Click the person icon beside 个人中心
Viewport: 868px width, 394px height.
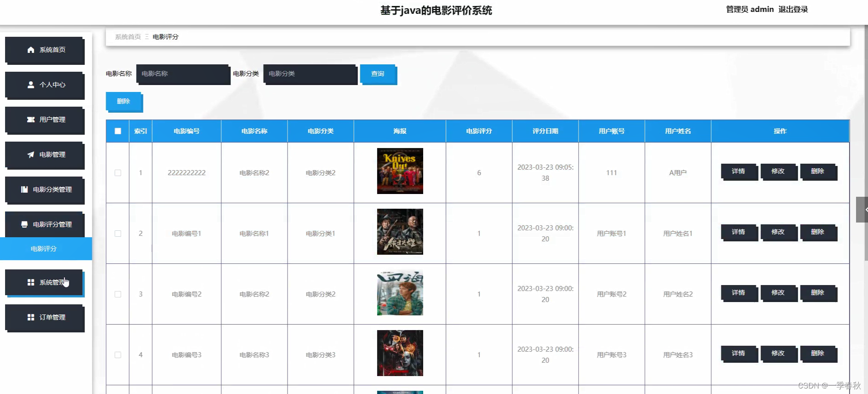[31, 85]
